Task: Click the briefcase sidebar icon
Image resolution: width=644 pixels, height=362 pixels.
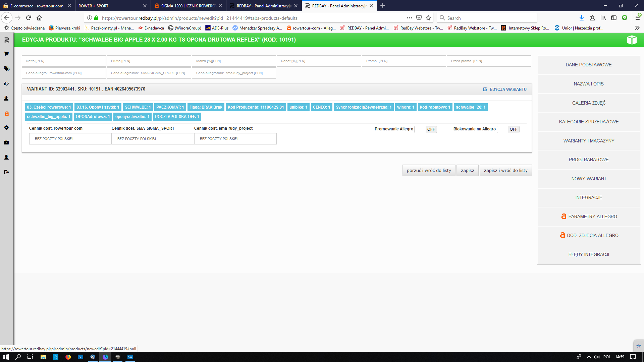Action: (6, 142)
